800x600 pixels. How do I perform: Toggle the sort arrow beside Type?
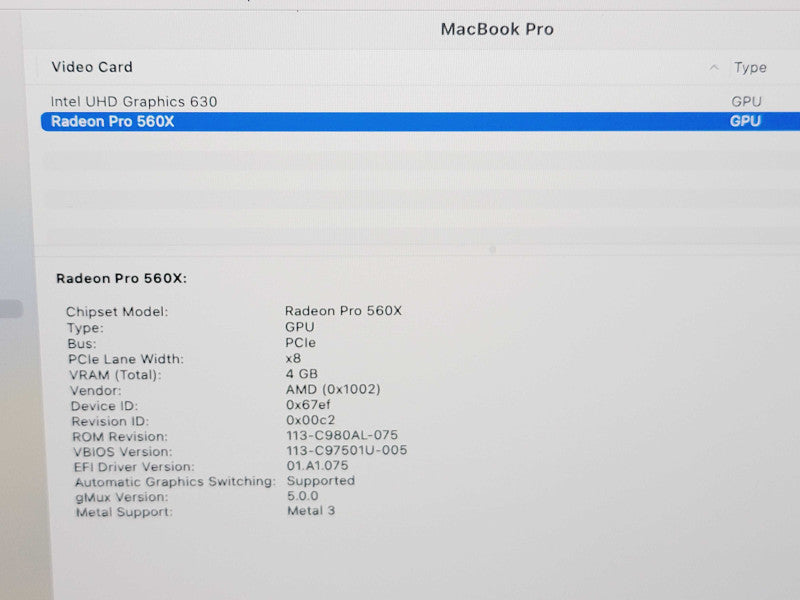click(714, 67)
